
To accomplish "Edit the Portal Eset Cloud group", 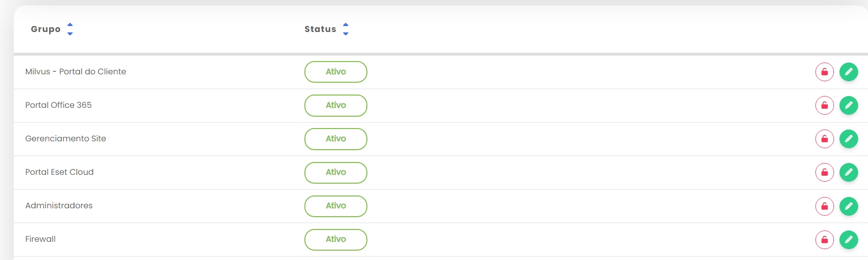I will click(x=848, y=172).
